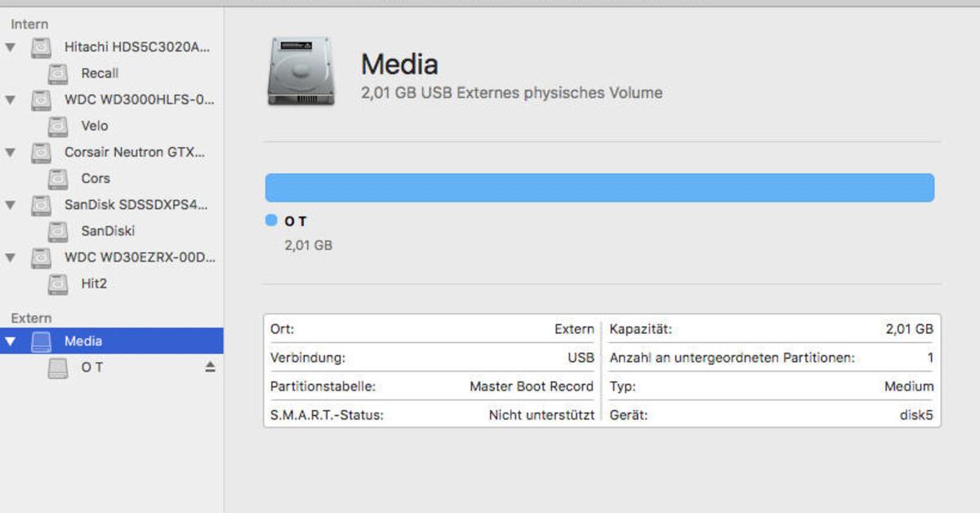This screenshot has width=980, height=513.
Task: Select the O T volume icon under Media
Action: (x=56, y=368)
